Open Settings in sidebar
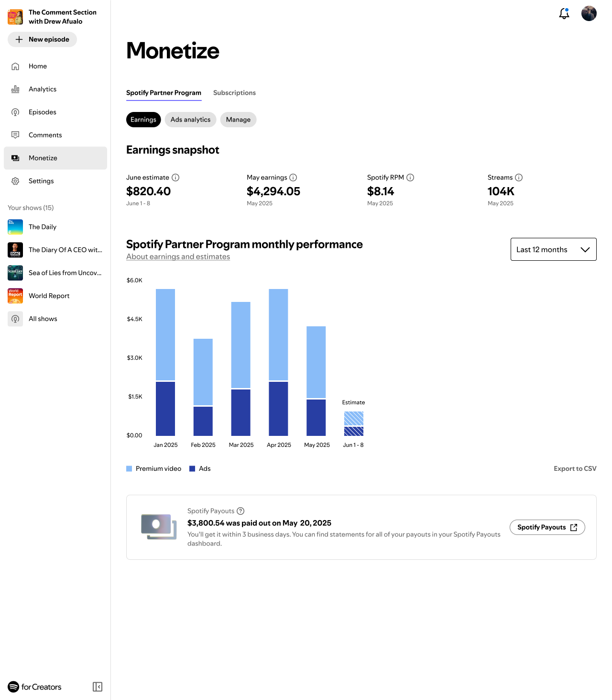This screenshot has width=612, height=700. point(55,181)
